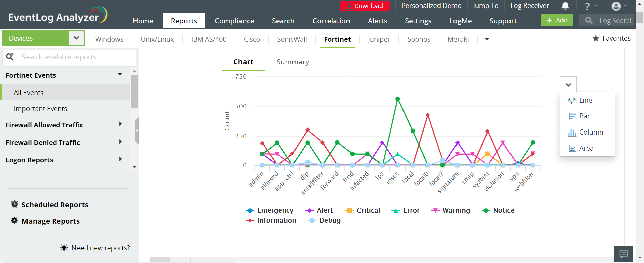Image resolution: width=644 pixels, height=263 pixels.
Task: Collapse the chart type chevron menu
Action: click(568, 85)
